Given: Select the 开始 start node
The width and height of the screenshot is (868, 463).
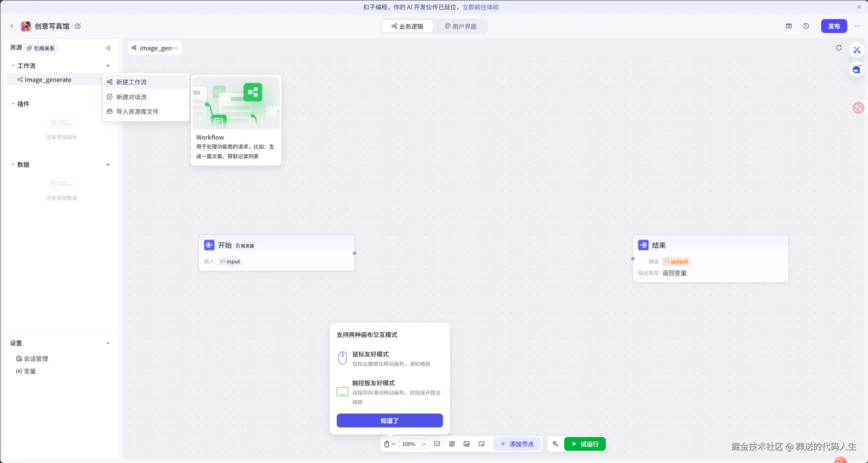Looking at the screenshot, I should pos(276,253).
